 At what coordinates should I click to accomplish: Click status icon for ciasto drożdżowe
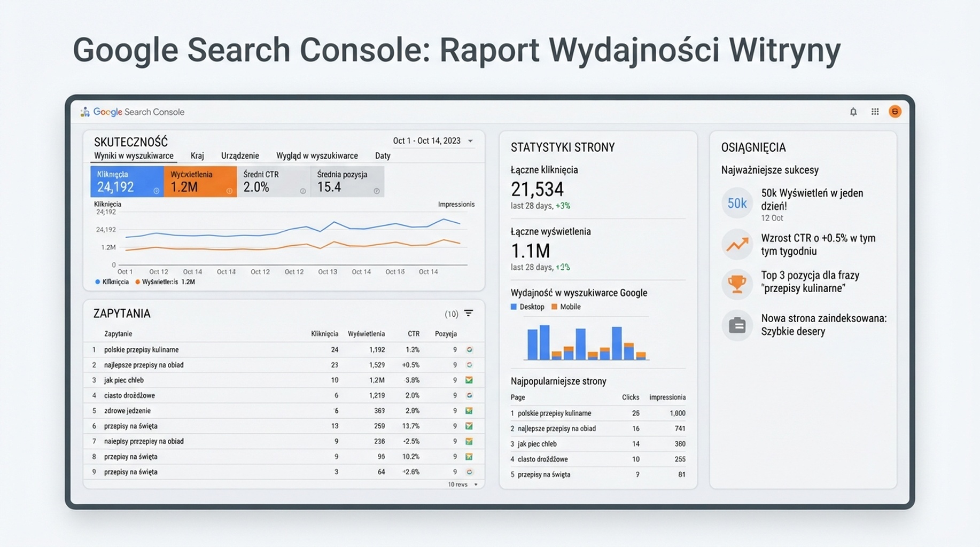tap(469, 395)
